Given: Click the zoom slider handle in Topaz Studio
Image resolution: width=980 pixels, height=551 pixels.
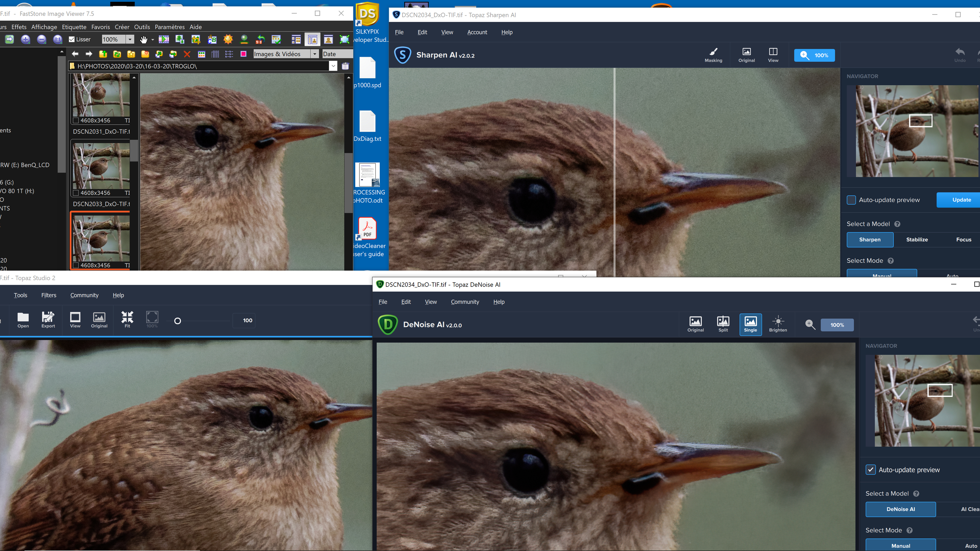Looking at the screenshot, I should tap(177, 321).
